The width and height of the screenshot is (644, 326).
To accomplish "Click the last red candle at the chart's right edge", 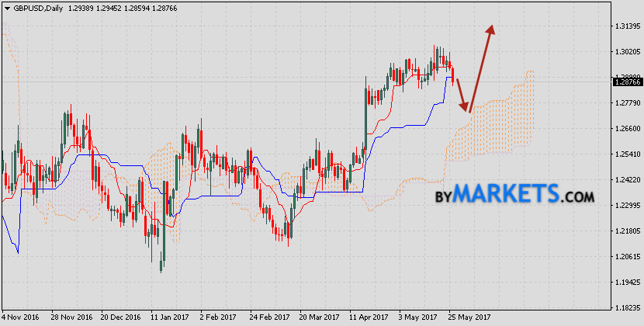I will 454,75.
